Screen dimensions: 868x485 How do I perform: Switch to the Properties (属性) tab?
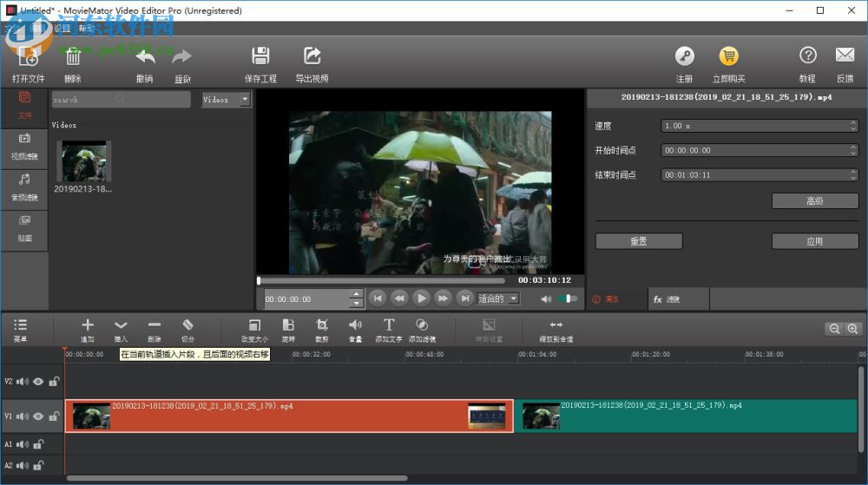point(616,299)
